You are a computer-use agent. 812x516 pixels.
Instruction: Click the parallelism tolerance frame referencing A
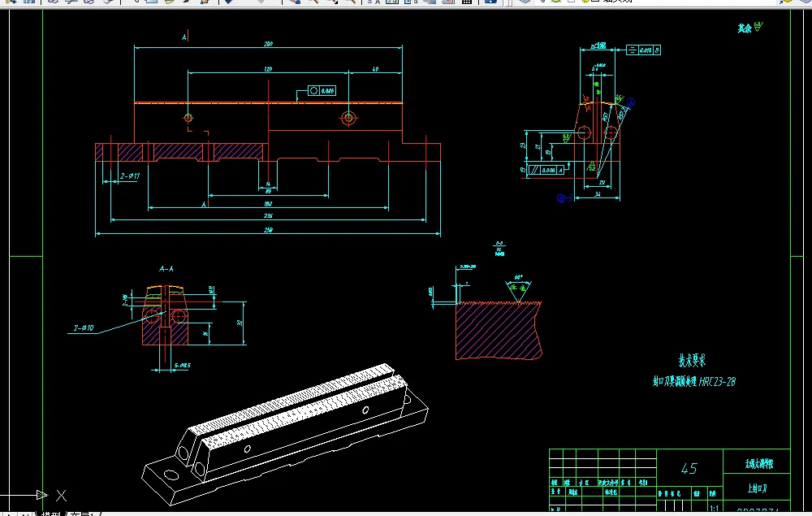(546, 169)
